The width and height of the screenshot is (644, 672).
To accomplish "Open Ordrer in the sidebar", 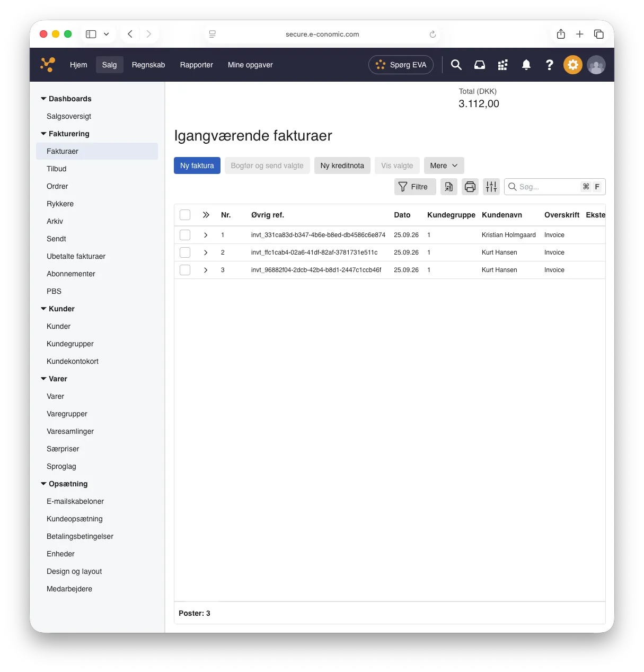I will [57, 186].
